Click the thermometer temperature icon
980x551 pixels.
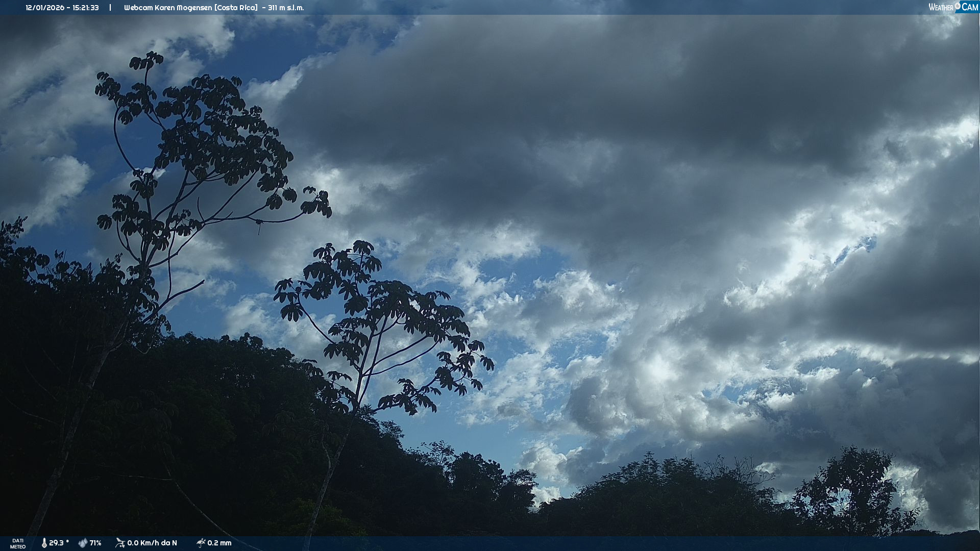[x=44, y=543]
